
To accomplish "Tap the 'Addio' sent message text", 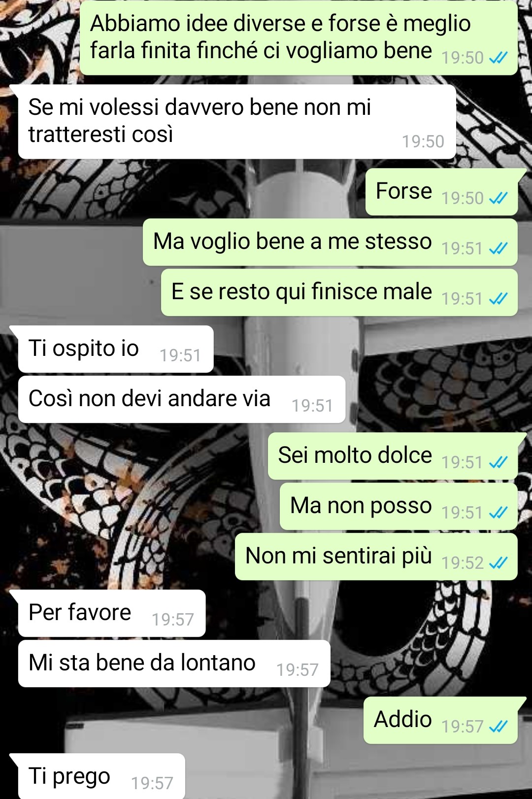I will tap(403, 719).
